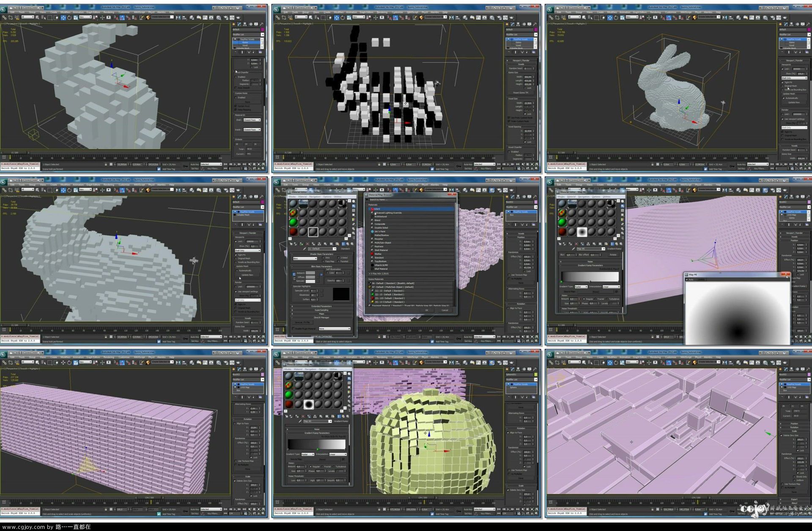Click Maximize Viewport toggle in coarse bunny window
Image resolution: width=812 pixels, height=531 pixels.
[x=263, y=168]
